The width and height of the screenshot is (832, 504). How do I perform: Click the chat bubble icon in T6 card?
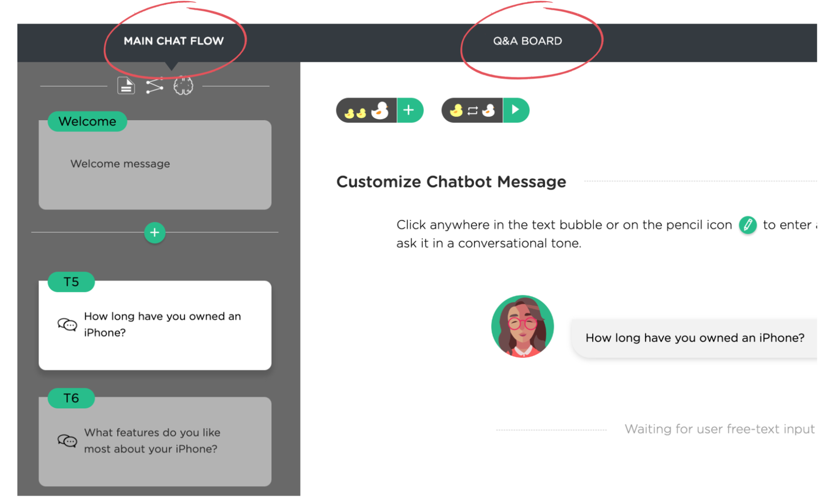(67, 440)
